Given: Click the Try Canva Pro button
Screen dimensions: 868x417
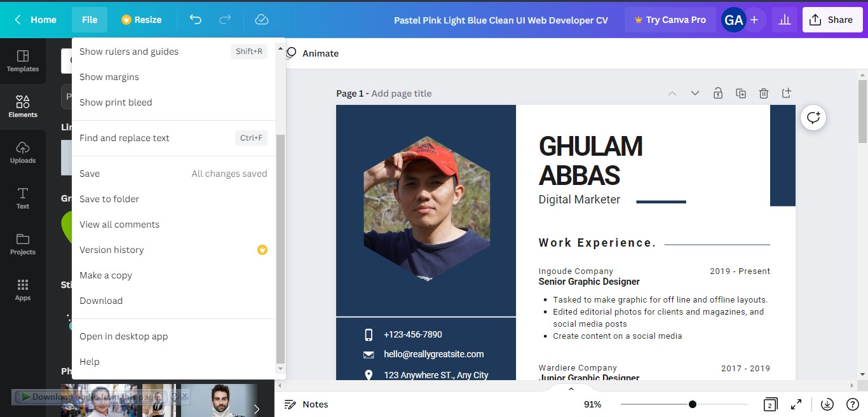Looking at the screenshot, I should 670,20.
